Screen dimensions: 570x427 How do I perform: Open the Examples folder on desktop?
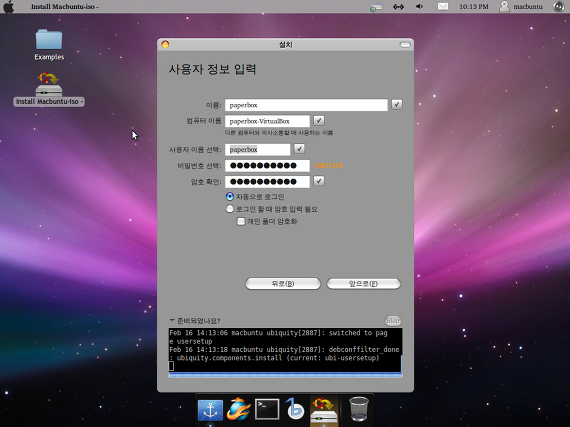tap(49, 45)
